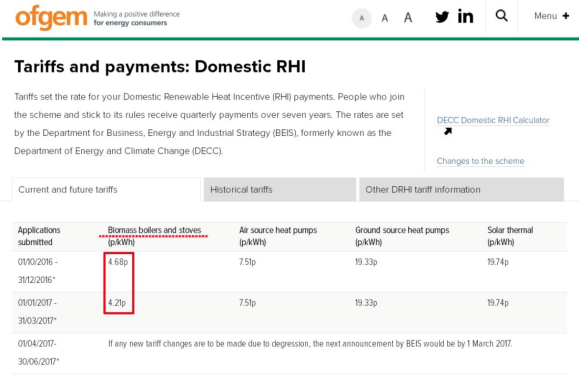Open the DECC Domestic RHI Calculator link
Viewport: 580px width, 390px height.
[x=493, y=120]
